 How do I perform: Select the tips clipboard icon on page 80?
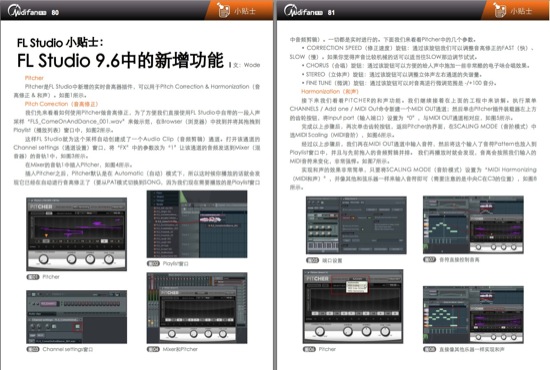coord(222,10)
